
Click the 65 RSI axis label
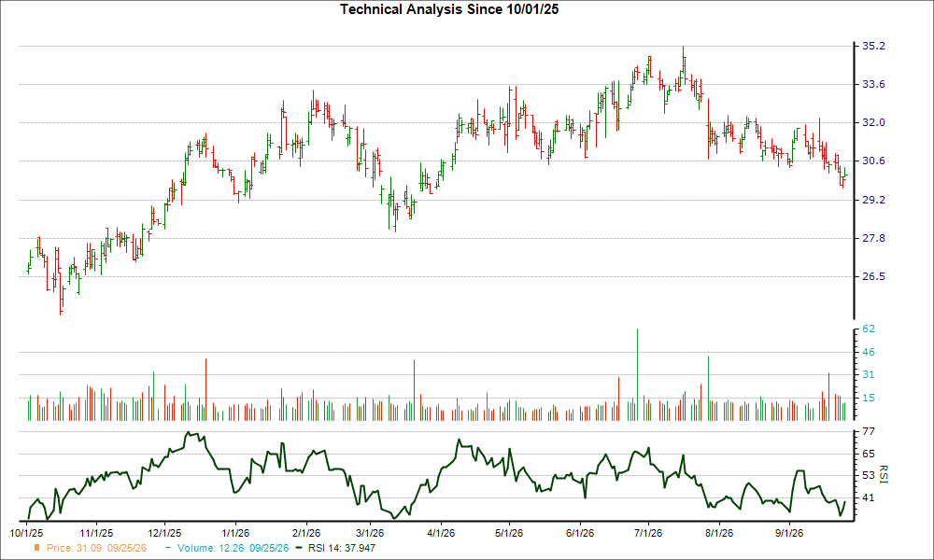[869, 454]
